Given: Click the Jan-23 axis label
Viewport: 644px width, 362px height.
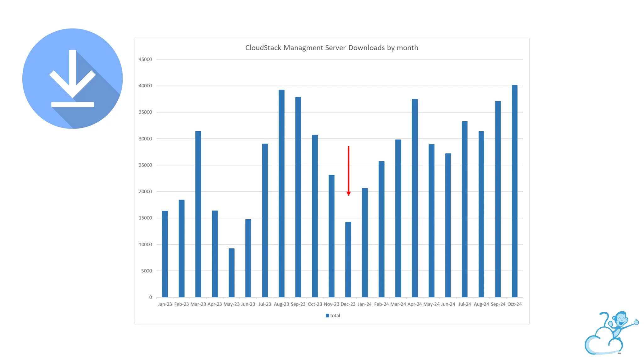Looking at the screenshot, I should [x=165, y=304].
